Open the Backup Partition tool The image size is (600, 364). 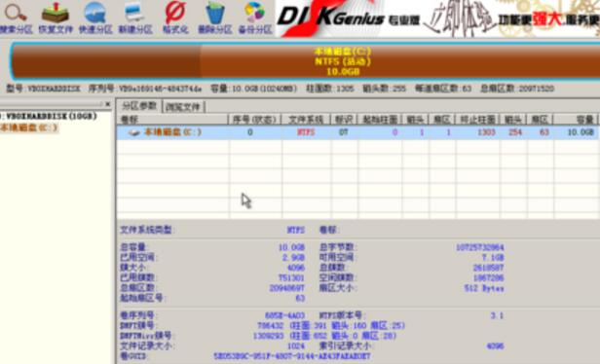255,18
